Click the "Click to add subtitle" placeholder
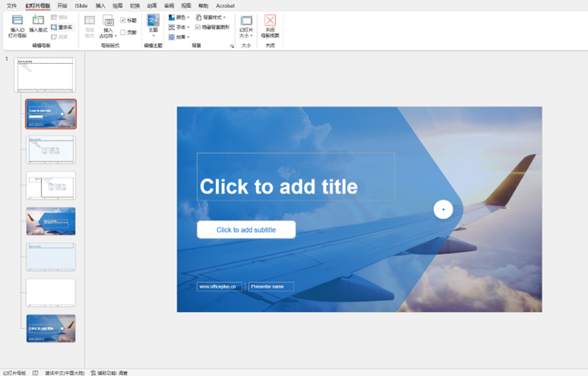Viewport: 588px width, 376px height. [x=247, y=230]
